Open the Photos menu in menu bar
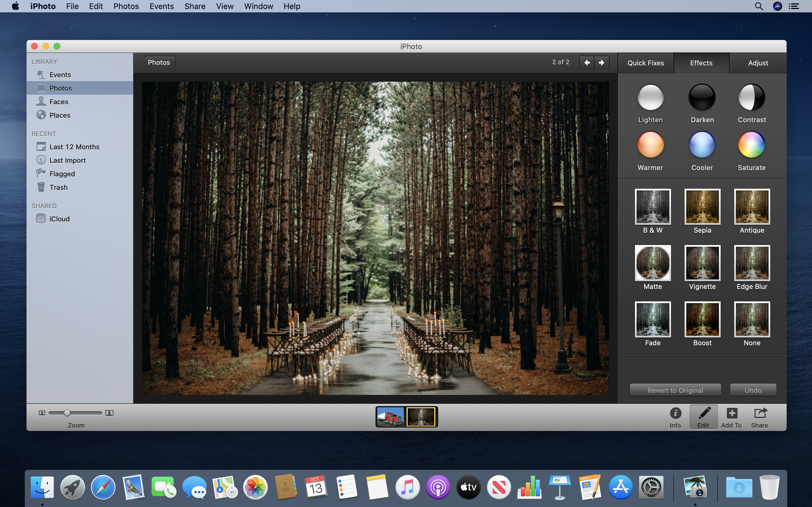This screenshot has height=507, width=812. [x=126, y=6]
